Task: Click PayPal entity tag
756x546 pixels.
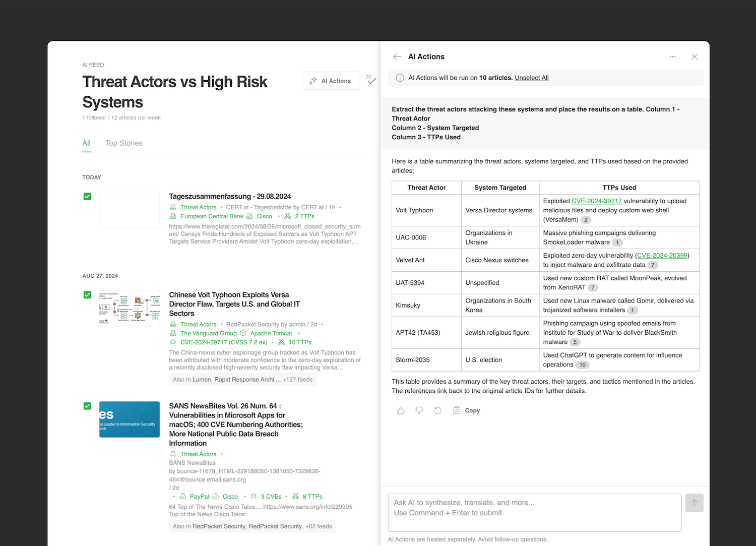Action: click(199, 497)
